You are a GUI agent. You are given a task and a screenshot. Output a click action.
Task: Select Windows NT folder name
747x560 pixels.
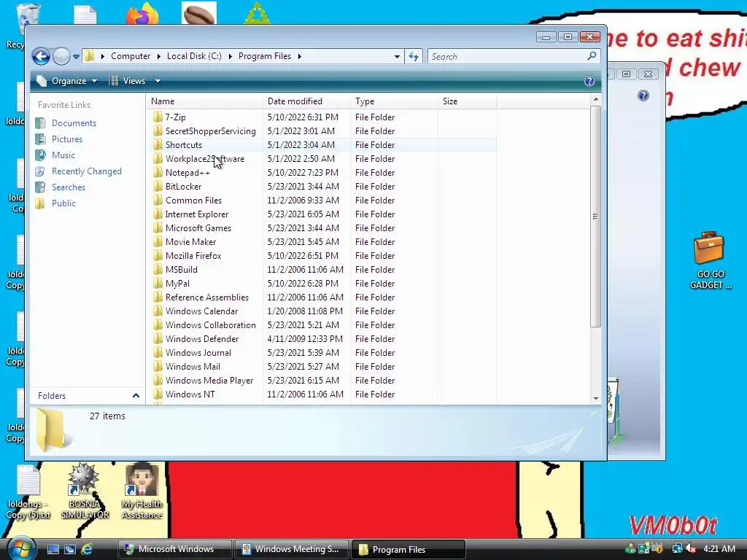190,394
